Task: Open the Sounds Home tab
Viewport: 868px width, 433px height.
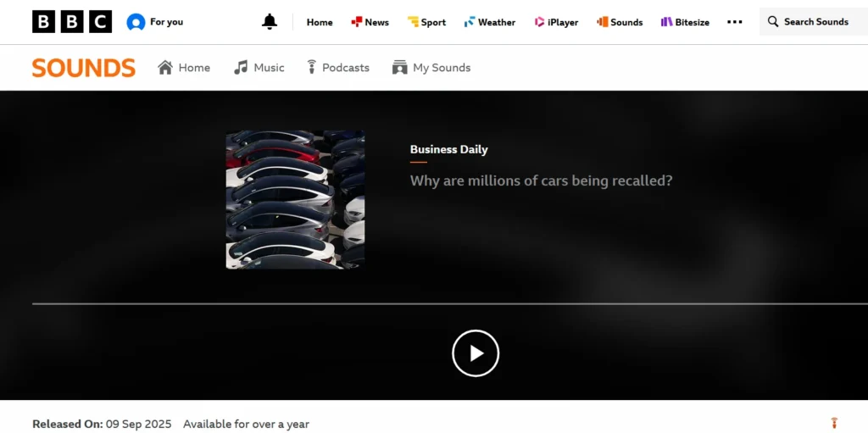Action: point(184,68)
